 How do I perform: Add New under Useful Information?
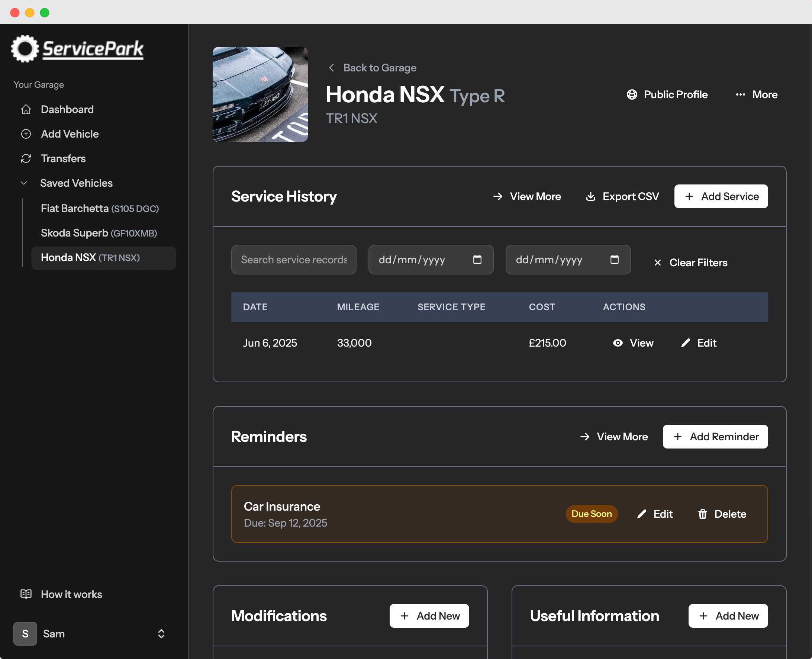728,616
